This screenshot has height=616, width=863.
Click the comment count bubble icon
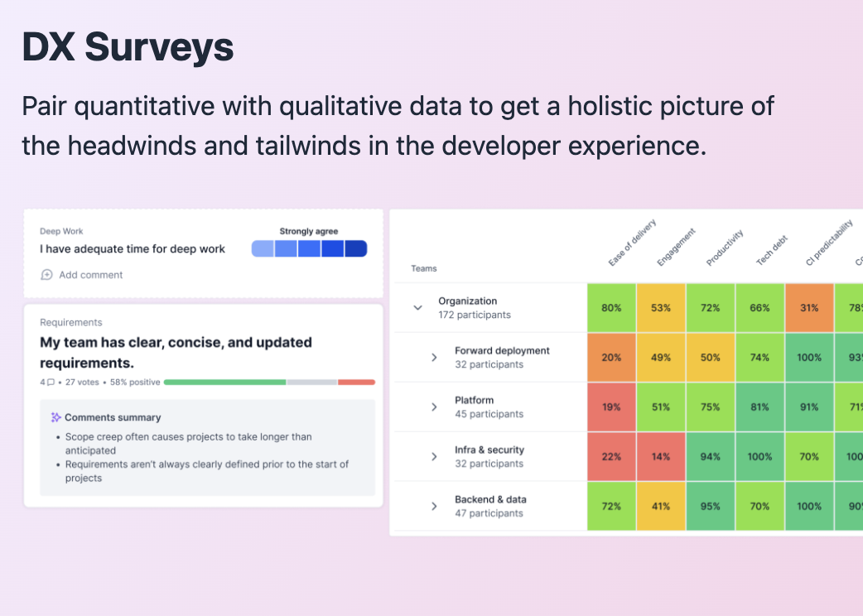51,382
